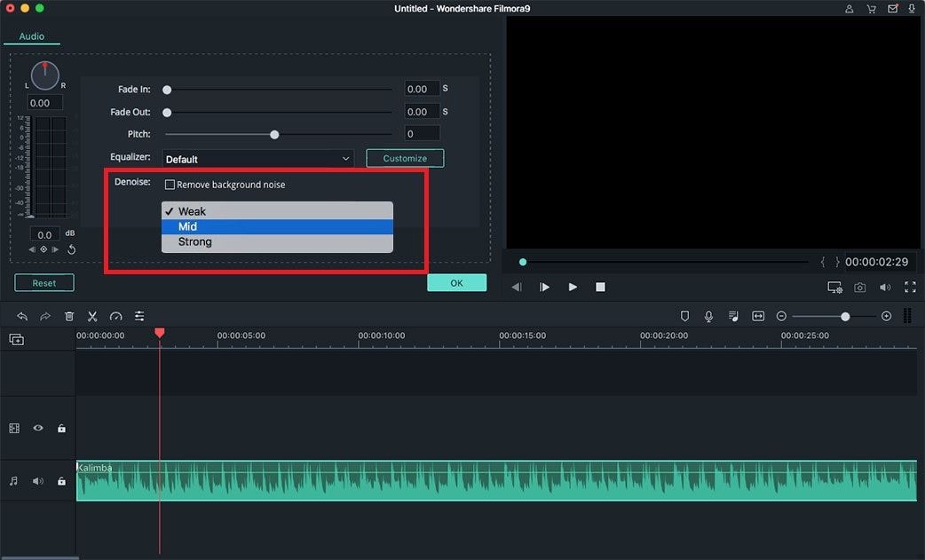The width and height of the screenshot is (925, 560).
Task: Click the Reset button
Action: pos(44,283)
